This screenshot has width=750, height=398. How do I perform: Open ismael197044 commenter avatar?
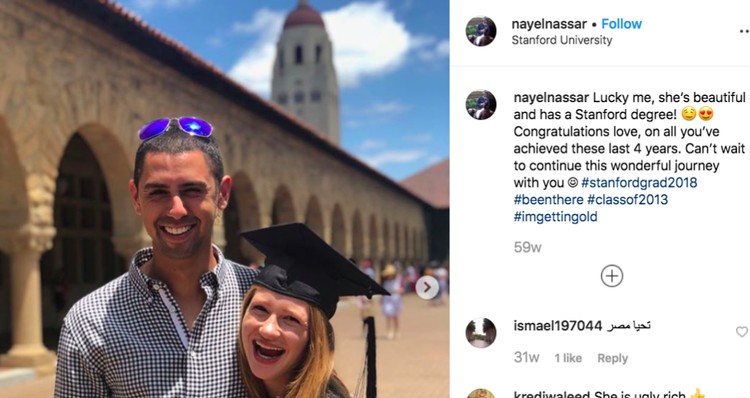(x=481, y=332)
